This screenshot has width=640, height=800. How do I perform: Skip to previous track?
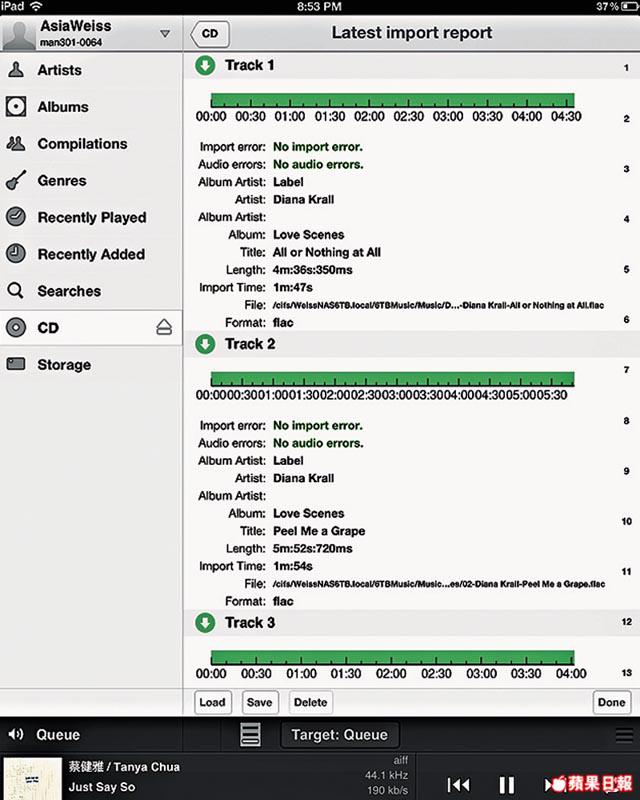pyautogui.click(x=458, y=784)
